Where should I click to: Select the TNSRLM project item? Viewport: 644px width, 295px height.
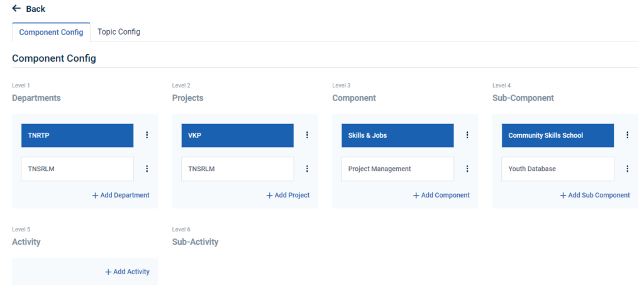pos(237,169)
